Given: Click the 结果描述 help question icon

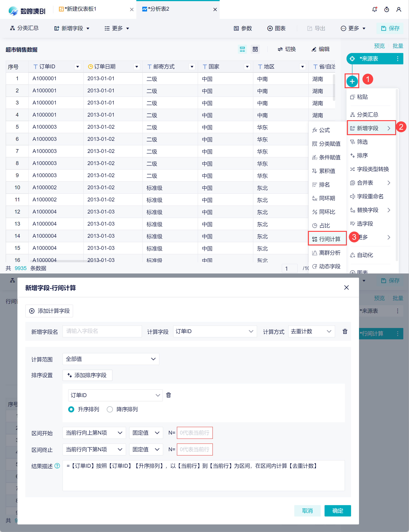Looking at the screenshot, I should [x=57, y=466].
